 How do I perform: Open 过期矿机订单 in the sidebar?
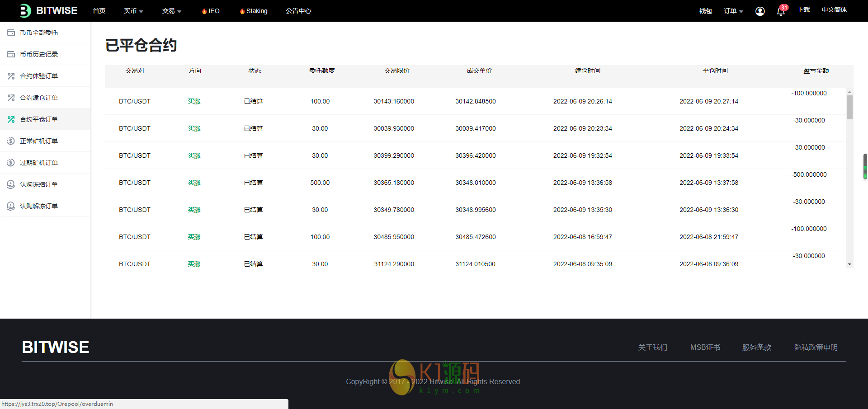45,163
